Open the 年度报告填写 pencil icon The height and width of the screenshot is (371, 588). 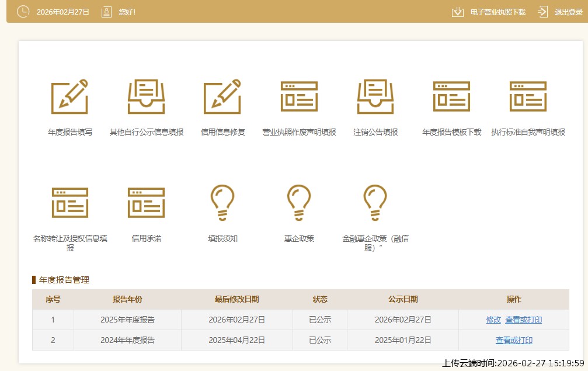[69, 97]
